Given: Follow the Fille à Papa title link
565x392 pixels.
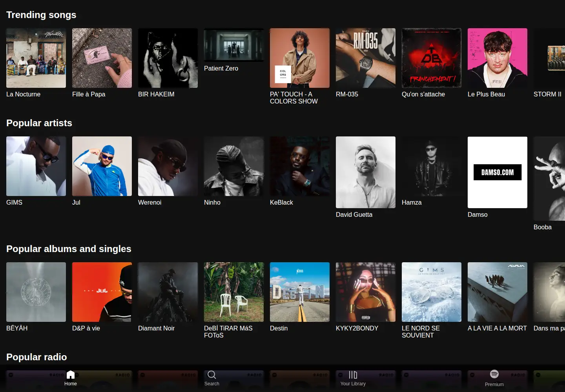Looking at the screenshot, I should (x=89, y=94).
